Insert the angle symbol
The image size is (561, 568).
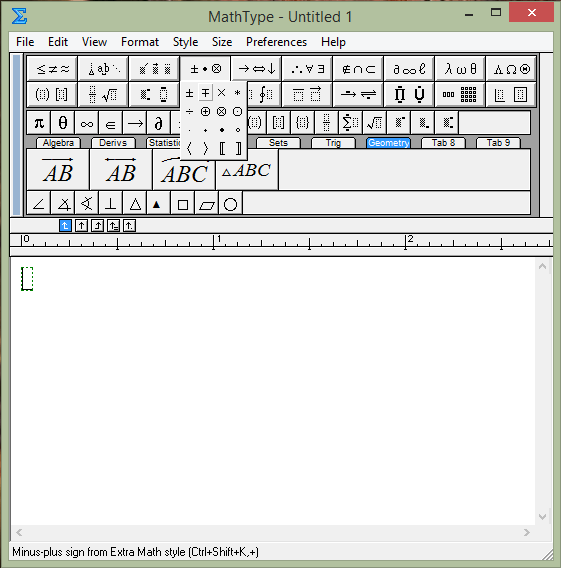click(39, 204)
